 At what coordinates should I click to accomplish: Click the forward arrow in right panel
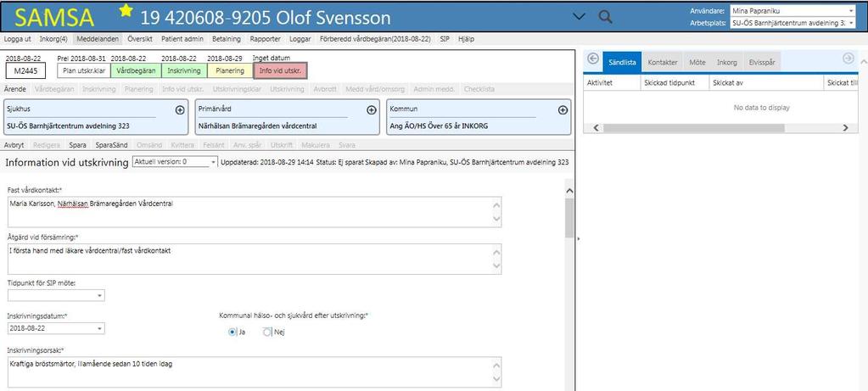[848, 59]
